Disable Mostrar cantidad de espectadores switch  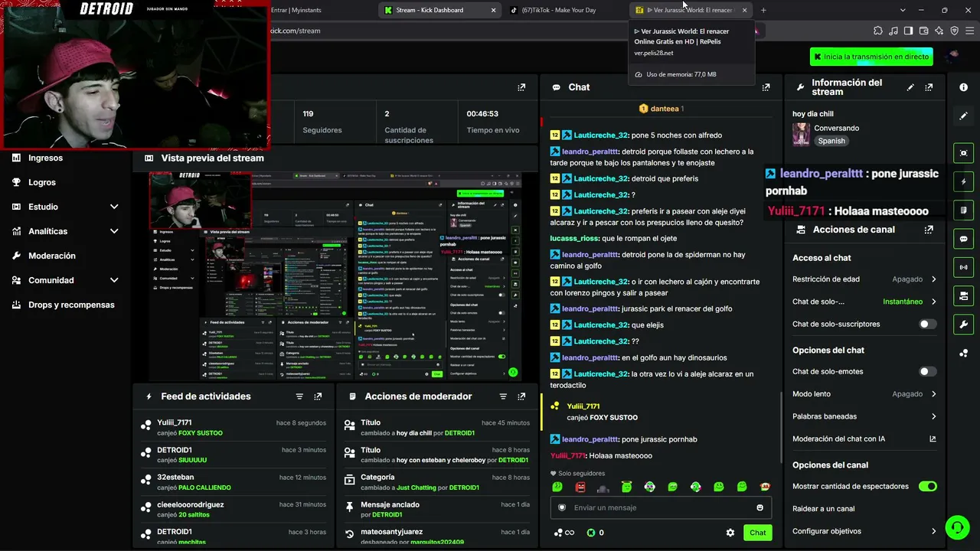[927, 486]
